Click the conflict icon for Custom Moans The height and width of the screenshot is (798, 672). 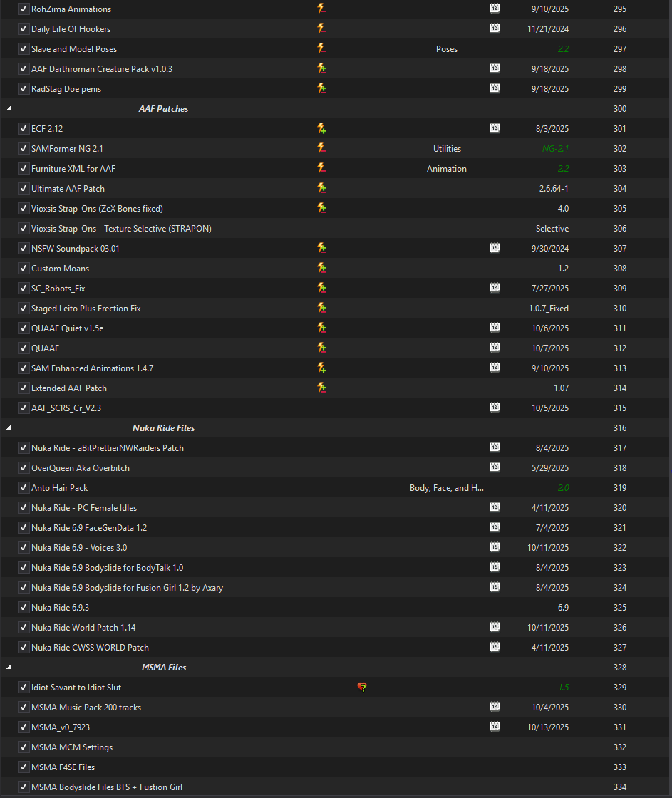point(321,268)
